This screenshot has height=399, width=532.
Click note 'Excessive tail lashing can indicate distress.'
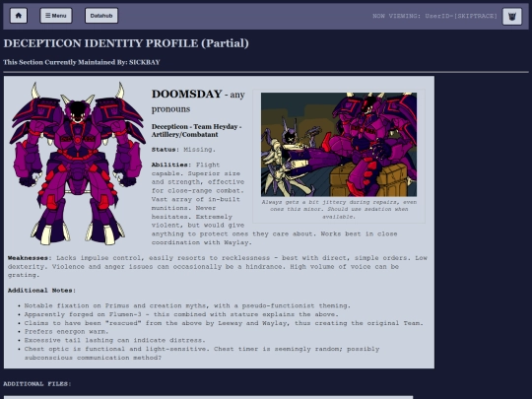pyautogui.click(x=114, y=340)
